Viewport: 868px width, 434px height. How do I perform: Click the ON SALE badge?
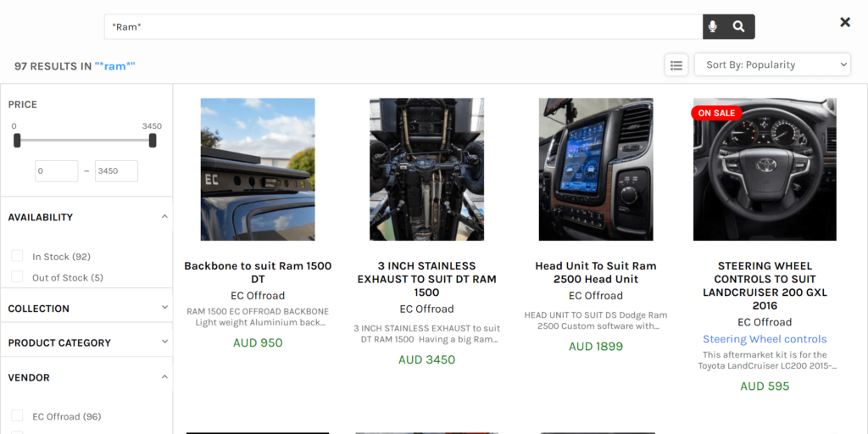[x=716, y=113]
